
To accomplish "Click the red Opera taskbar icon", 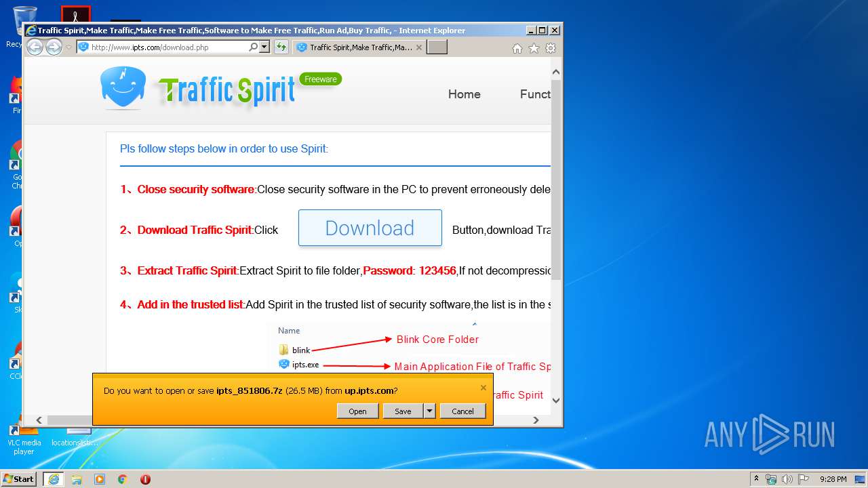I will (145, 479).
